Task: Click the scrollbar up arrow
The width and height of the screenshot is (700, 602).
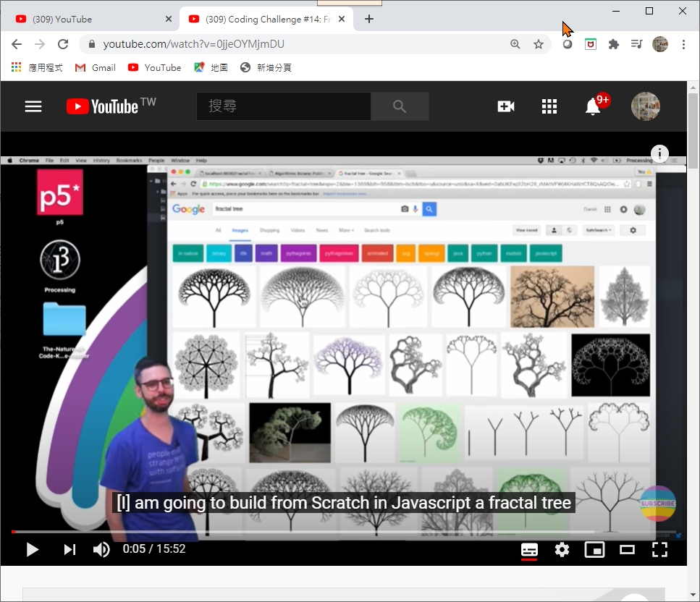Action: (693, 88)
